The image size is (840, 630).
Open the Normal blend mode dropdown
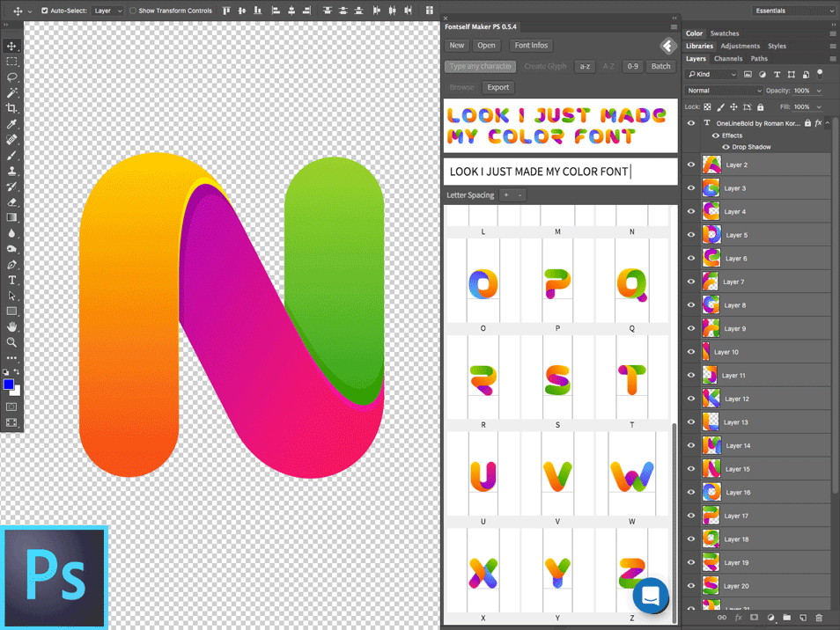pyautogui.click(x=722, y=90)
